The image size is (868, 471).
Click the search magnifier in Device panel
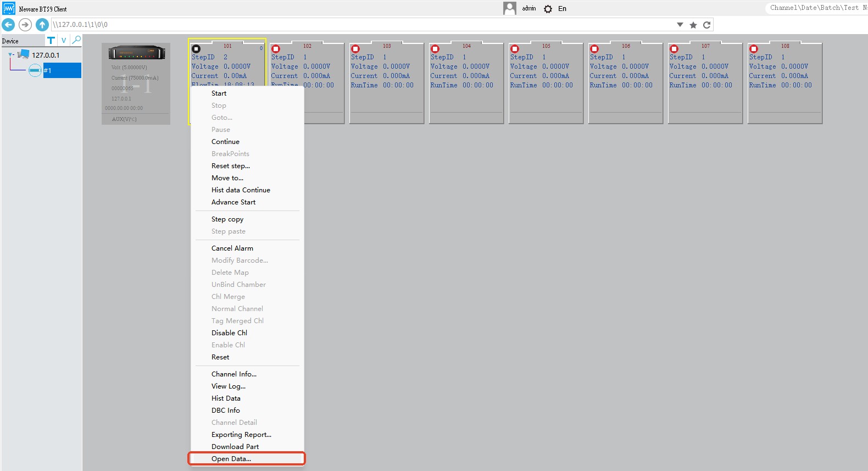76,40
